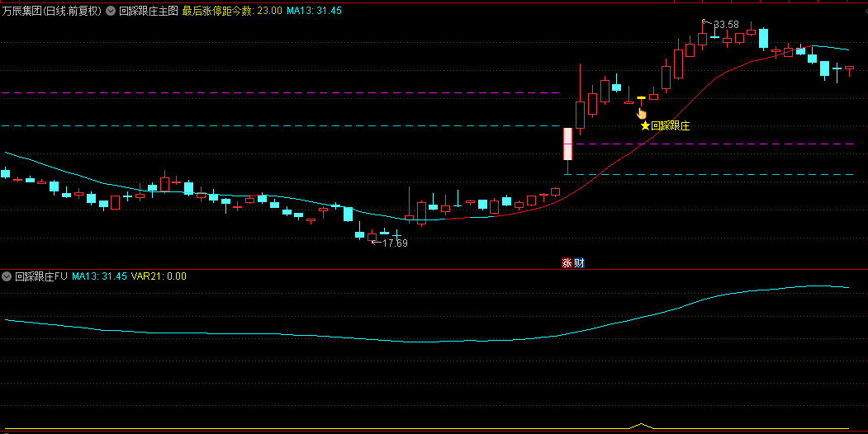Click the 回踩跟庄FU indicator name
Screen dimensions: 868x434
coord(41,276)
